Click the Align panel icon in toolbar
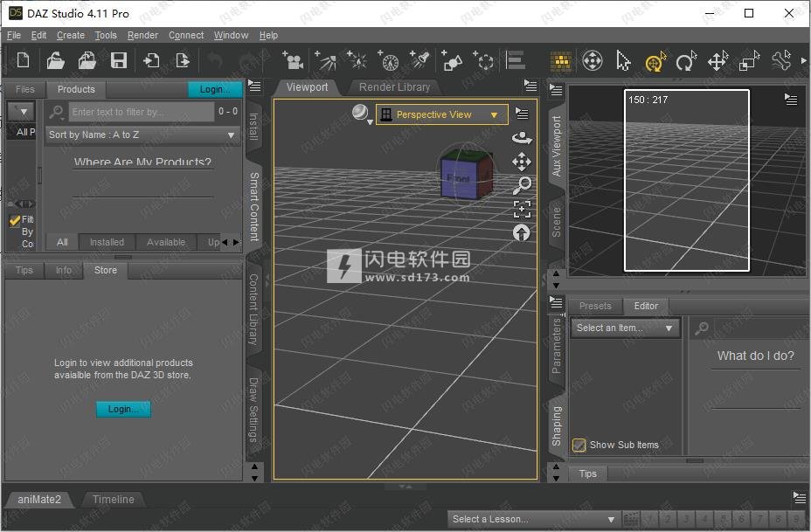The width and height of the screenshot is (811, 532). pos(515,60)
